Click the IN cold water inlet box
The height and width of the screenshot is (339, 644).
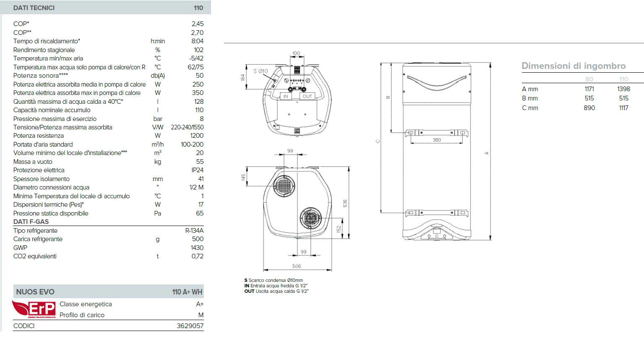coord(286,96)
